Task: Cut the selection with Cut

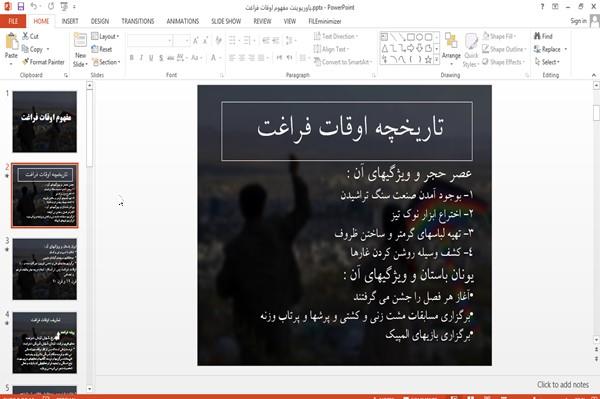Action: pyautogui.click(x=30, y=36)
